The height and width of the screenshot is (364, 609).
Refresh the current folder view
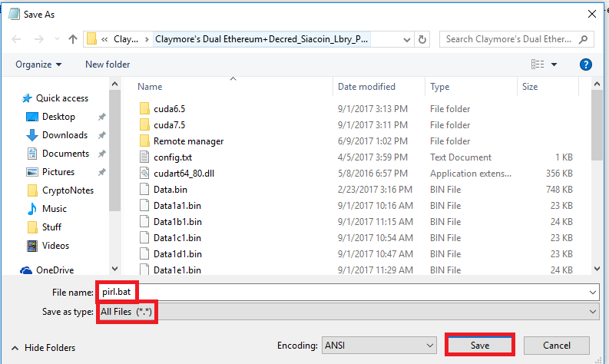422,40
